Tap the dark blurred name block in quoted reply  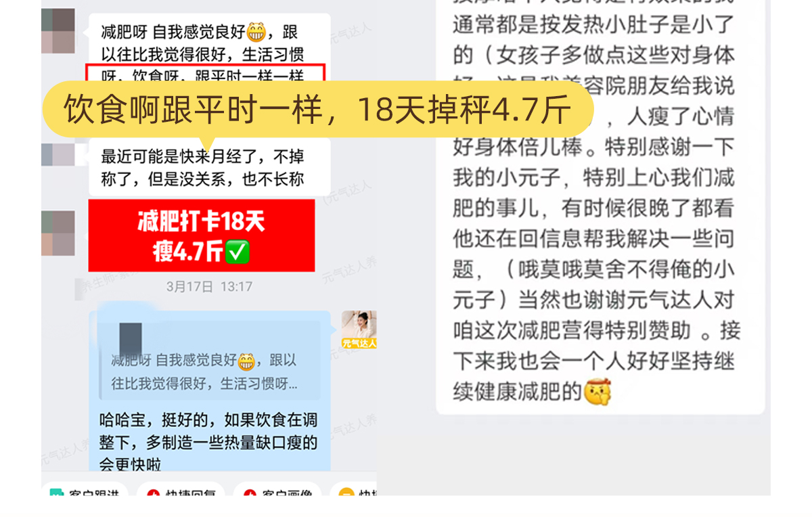tap(131, 338)
